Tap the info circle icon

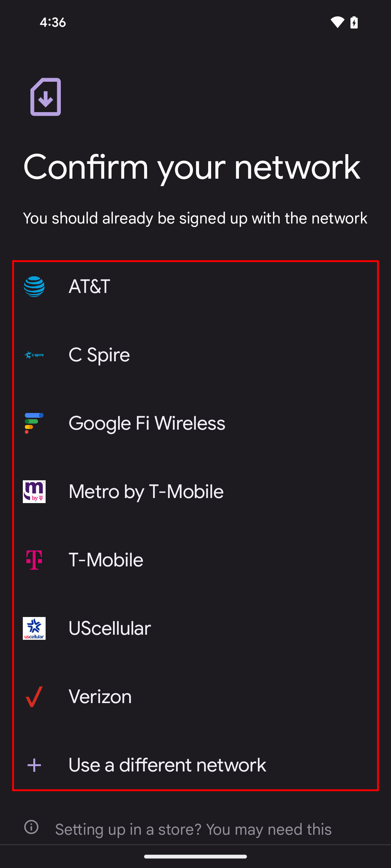coord(31,827)
